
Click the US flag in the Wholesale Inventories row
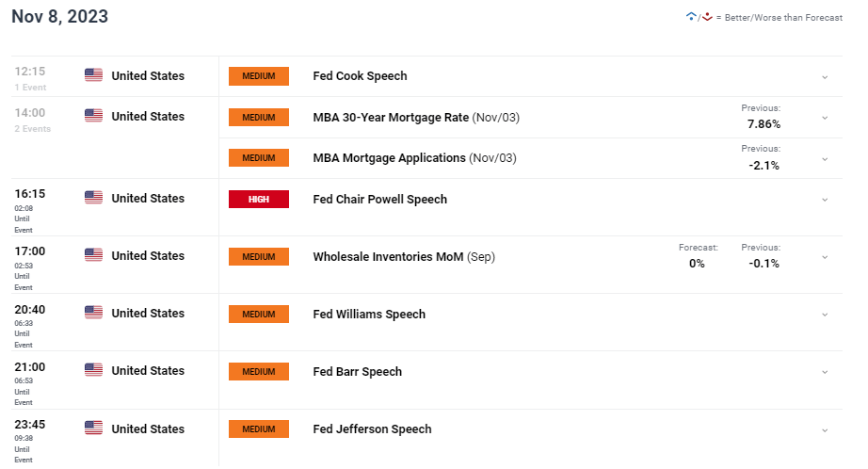[x=93, y=254]
